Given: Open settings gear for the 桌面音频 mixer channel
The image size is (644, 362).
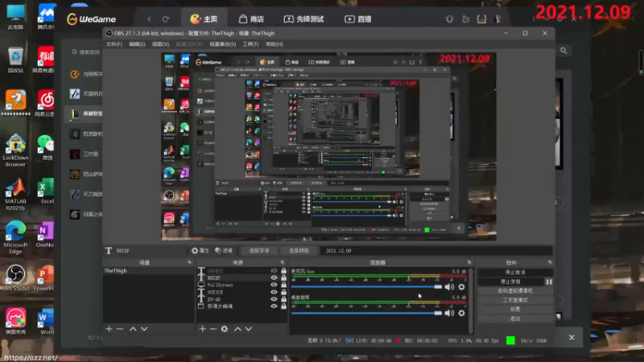Looking at the screenshot, I should coord(461,313).
